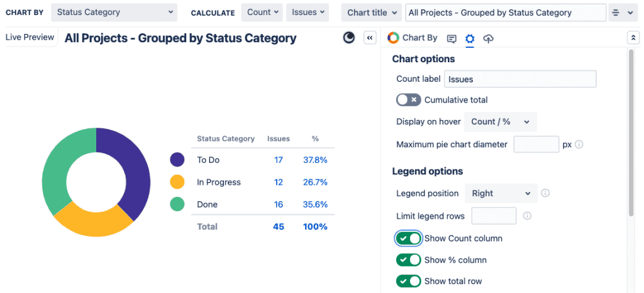Click the green Done legend swatch

click(x=177, y=204)
